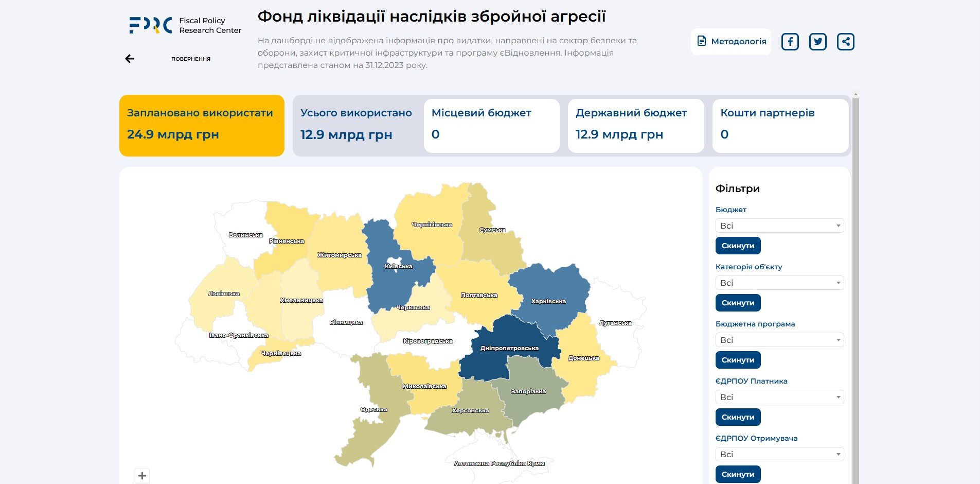Click the back arrow icon
The width and height of the screenshot is (980, 484).
(130, 59)
